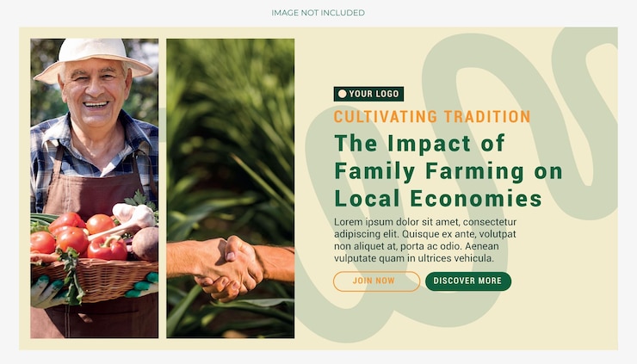
Task: Click the white circle in the logo
Action: coord(343,94)
